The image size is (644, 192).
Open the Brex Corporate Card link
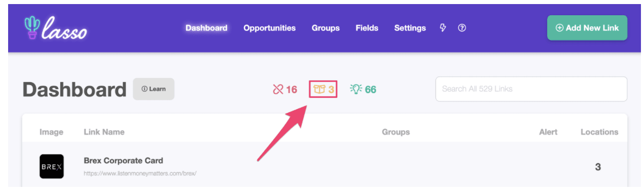pyautogui.click(x=123, y=161)
